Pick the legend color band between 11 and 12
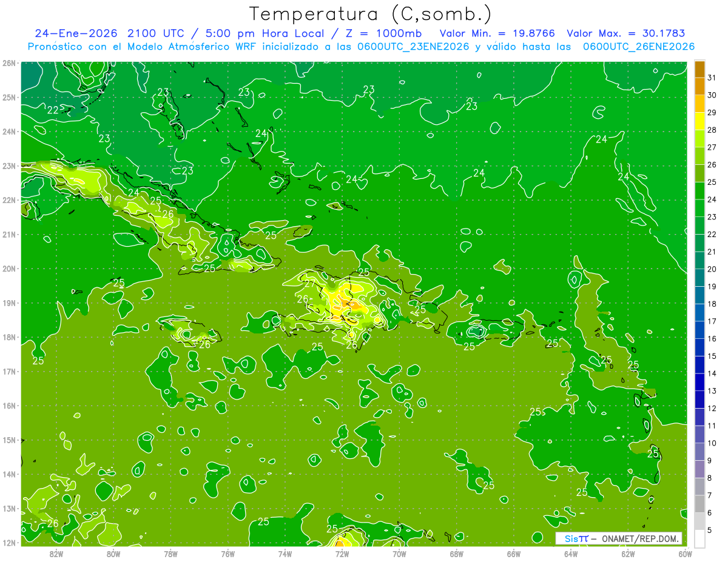 (699, 416)
